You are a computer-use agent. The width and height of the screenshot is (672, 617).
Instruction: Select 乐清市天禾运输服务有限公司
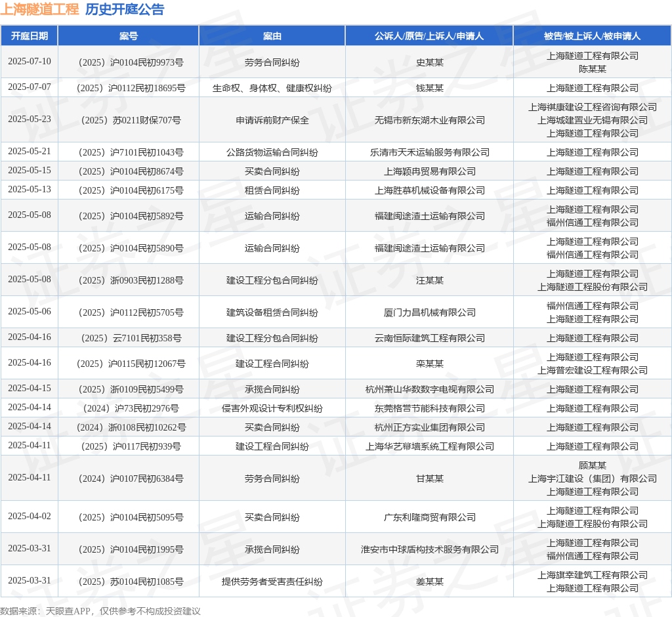(x=429, y=153)
